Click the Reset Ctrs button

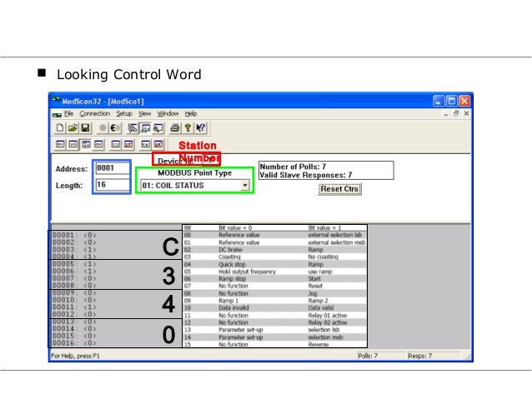pos(339,189)
